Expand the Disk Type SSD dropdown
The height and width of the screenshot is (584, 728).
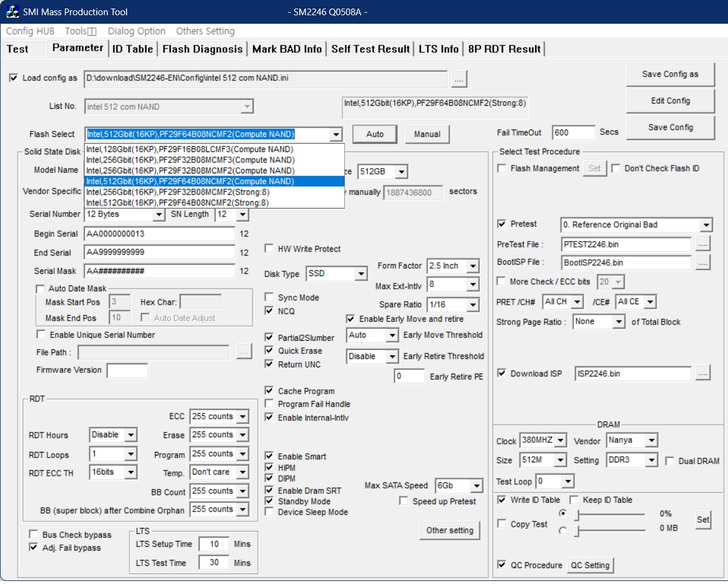click(361, 274)
